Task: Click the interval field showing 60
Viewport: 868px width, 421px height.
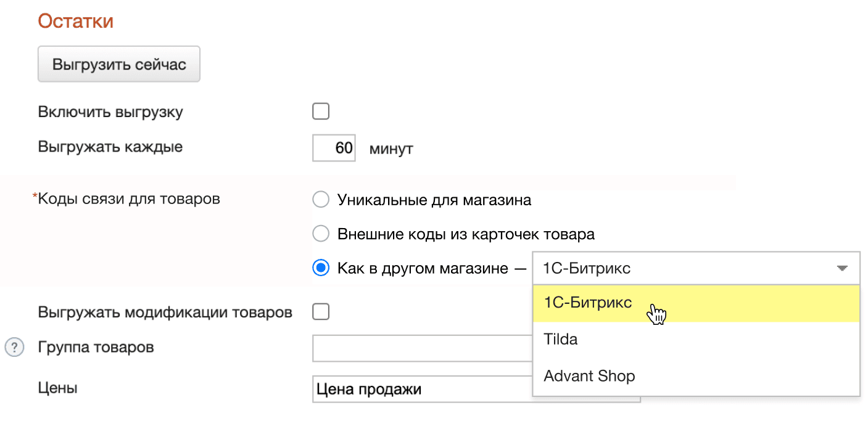Action: pyautogui.click(x=334, y=148)
